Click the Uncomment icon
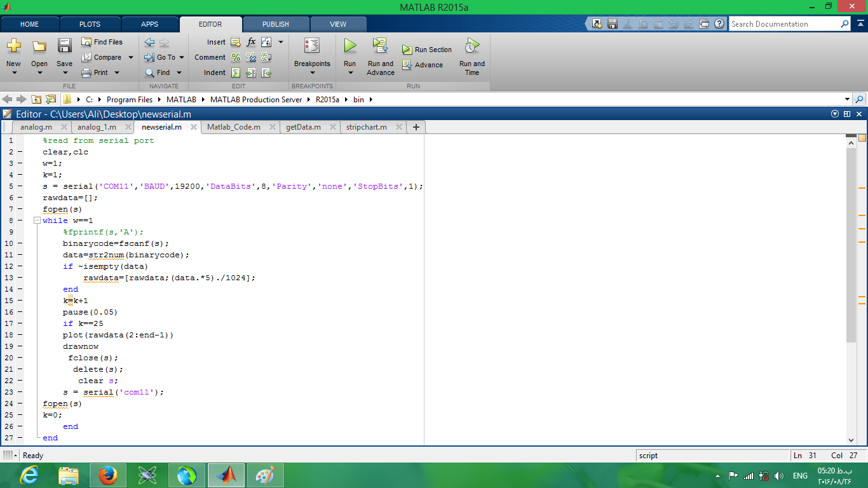This screenshot has width=868, height=488. [x=251, y=57]
